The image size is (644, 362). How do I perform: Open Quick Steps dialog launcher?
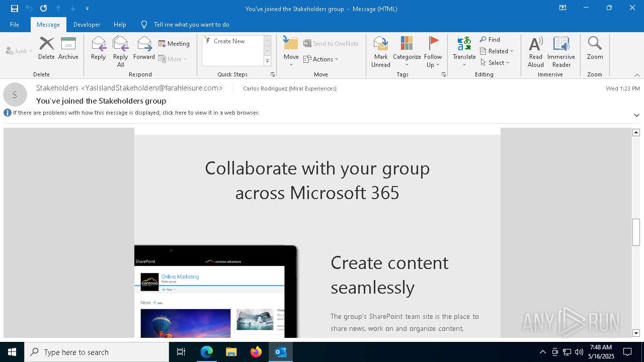[x=273, y=74]
